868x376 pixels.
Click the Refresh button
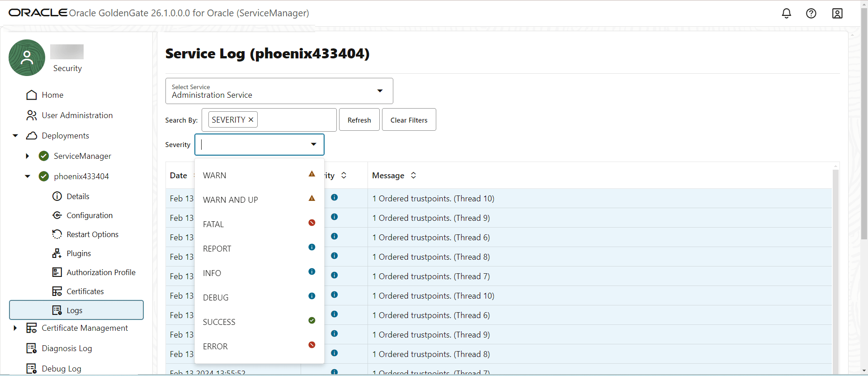359,120
